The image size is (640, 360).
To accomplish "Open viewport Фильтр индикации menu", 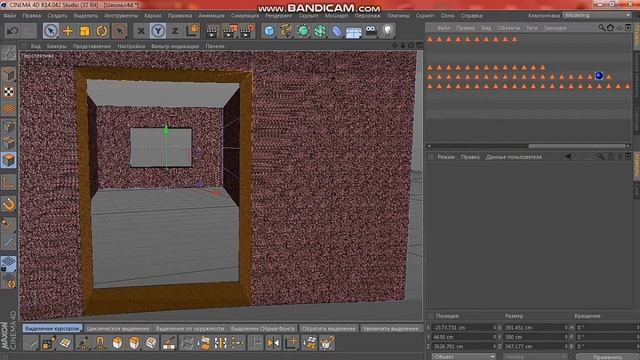I will [175, 46].
